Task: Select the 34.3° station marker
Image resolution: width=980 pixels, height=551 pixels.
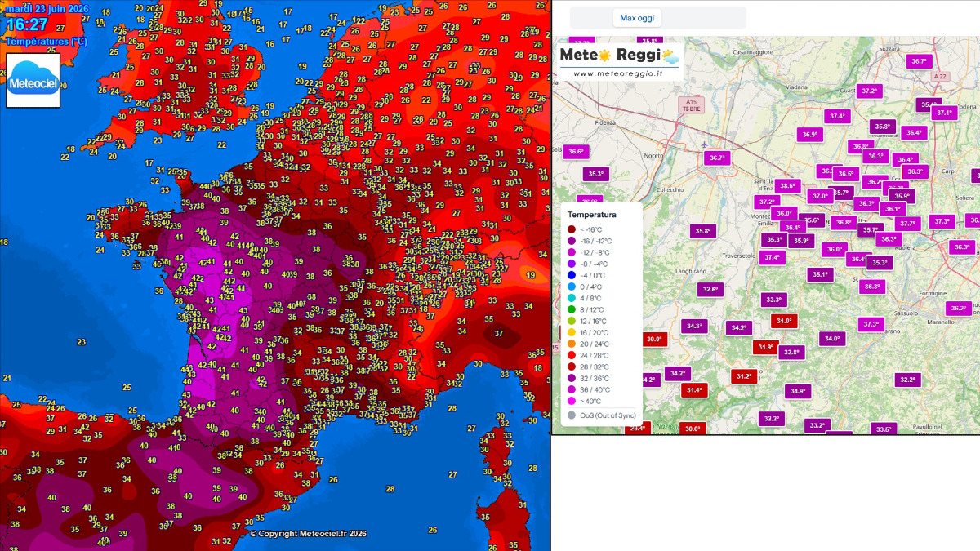Action: (x=694, y=326)
